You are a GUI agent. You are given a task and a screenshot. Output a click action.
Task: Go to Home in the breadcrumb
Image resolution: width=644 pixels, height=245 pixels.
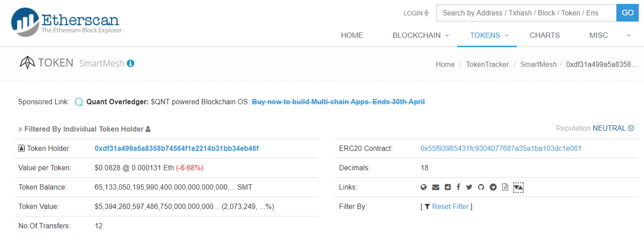445,64
